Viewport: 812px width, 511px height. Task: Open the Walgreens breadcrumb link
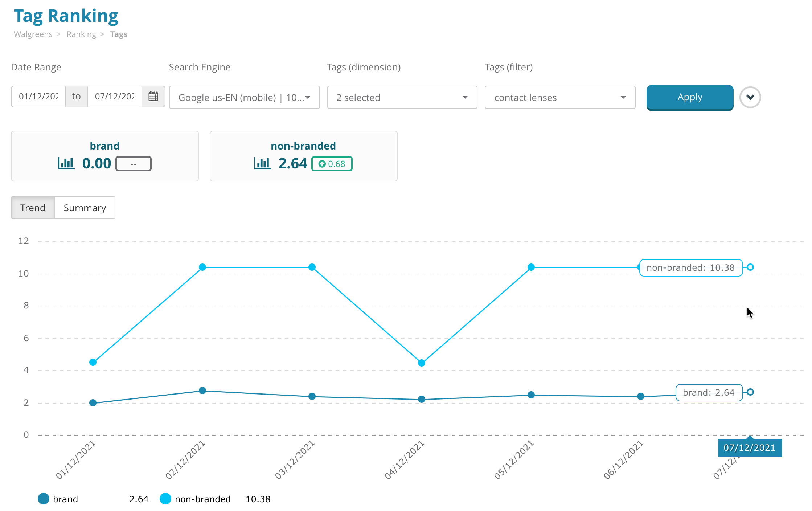point(33,34)
